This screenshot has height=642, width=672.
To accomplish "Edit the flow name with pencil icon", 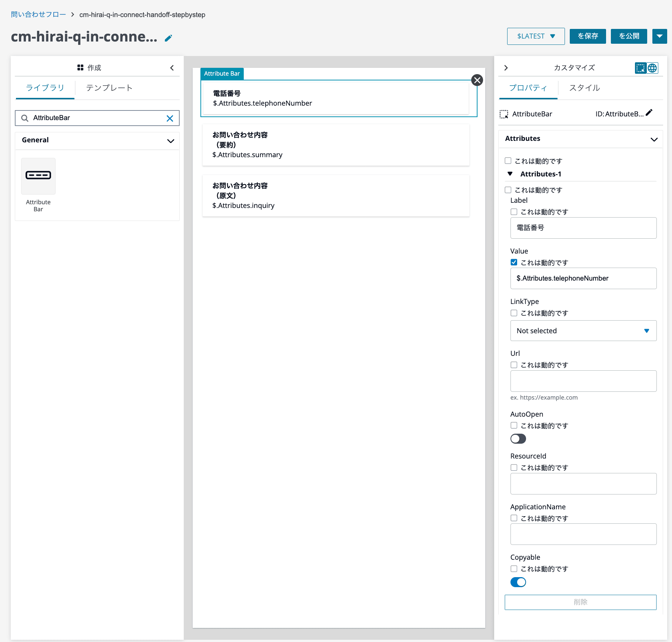I will (169, 38).
